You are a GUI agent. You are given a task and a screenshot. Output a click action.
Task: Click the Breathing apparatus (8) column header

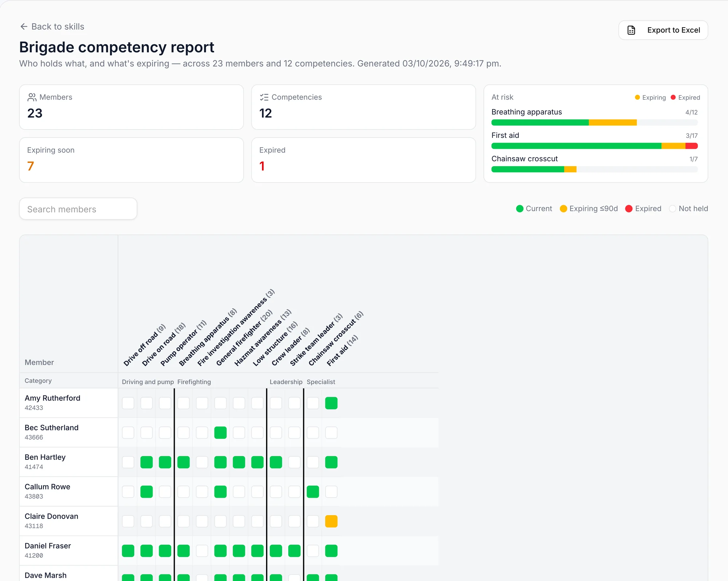pos(208,337)
